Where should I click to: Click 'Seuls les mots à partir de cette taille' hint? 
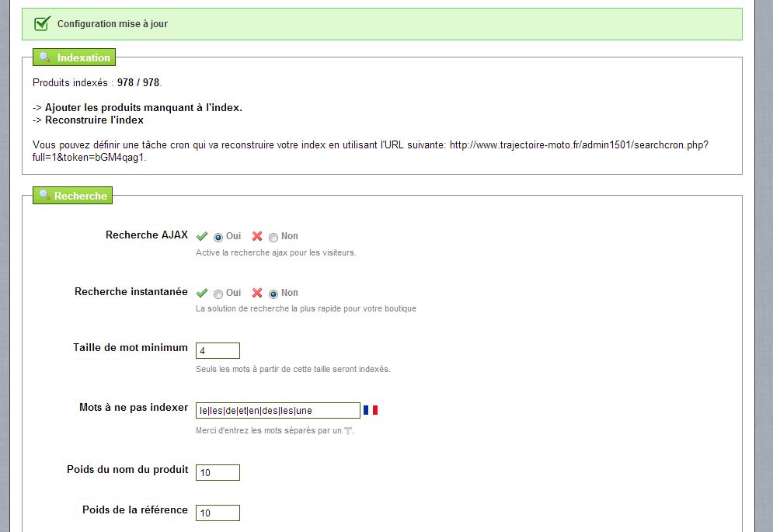point(293,369)
